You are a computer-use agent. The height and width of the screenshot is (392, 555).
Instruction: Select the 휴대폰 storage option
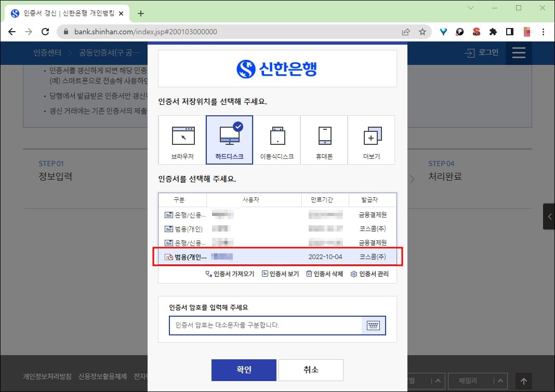[324, 139]
